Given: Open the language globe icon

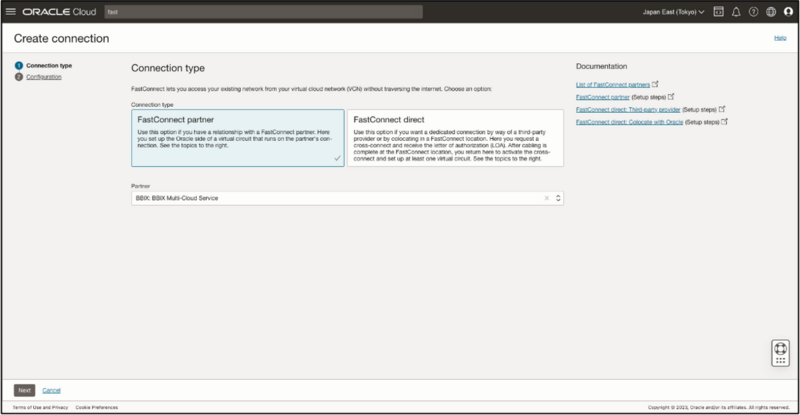Looking at the screenshot, I should pyautogui.click(x=771, y=12).
